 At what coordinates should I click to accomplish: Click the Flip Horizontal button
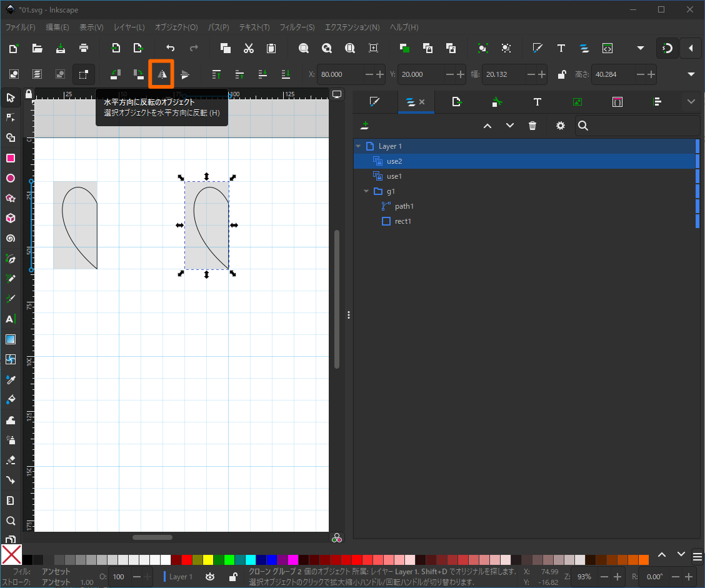tap(161, 74)
